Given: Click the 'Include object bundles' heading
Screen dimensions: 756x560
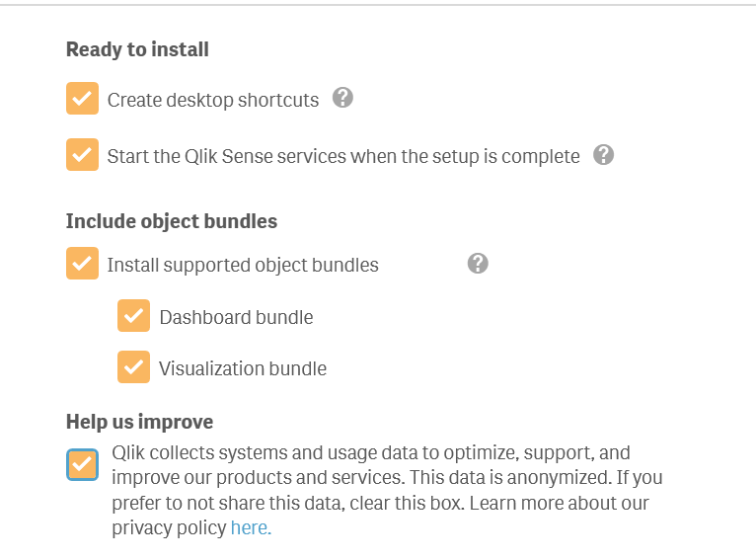Looking at the screenshot, I should pos(172,221).
